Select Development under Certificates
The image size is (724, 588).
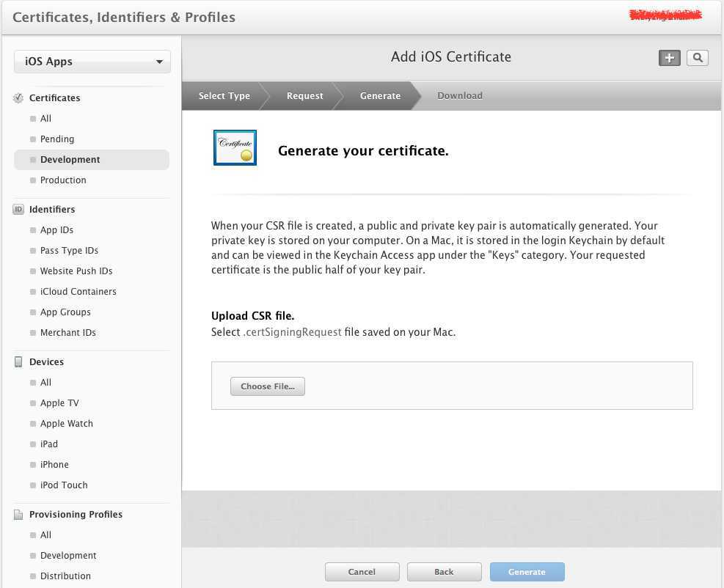click(70, 160)
